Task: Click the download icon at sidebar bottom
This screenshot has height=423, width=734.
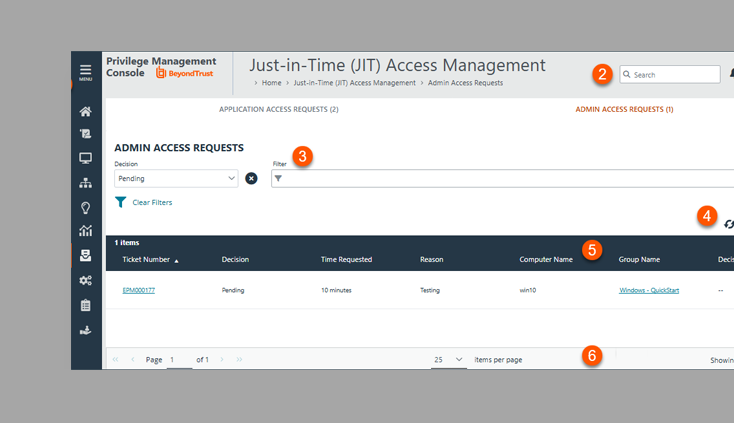Action: (x=85, y=330)
